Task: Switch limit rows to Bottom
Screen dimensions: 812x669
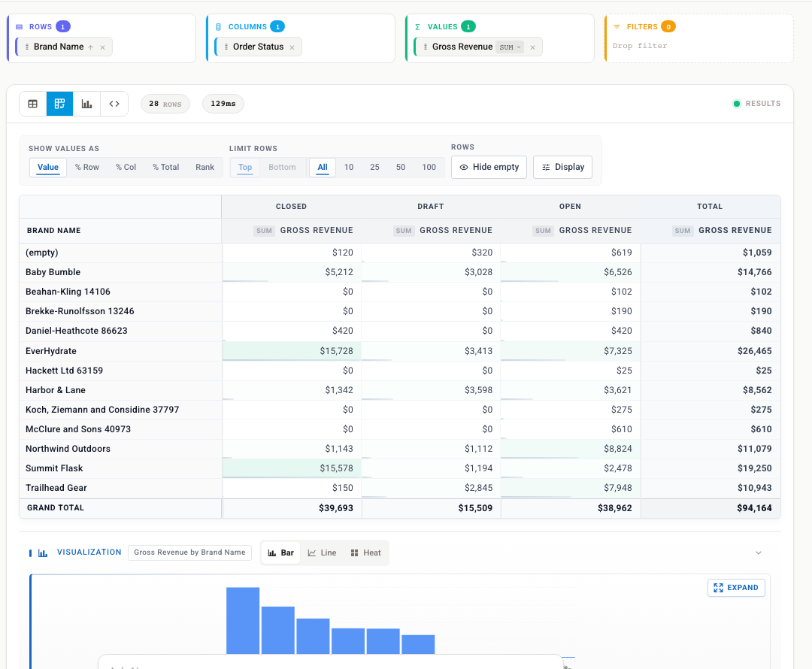Action: (282, 167)
